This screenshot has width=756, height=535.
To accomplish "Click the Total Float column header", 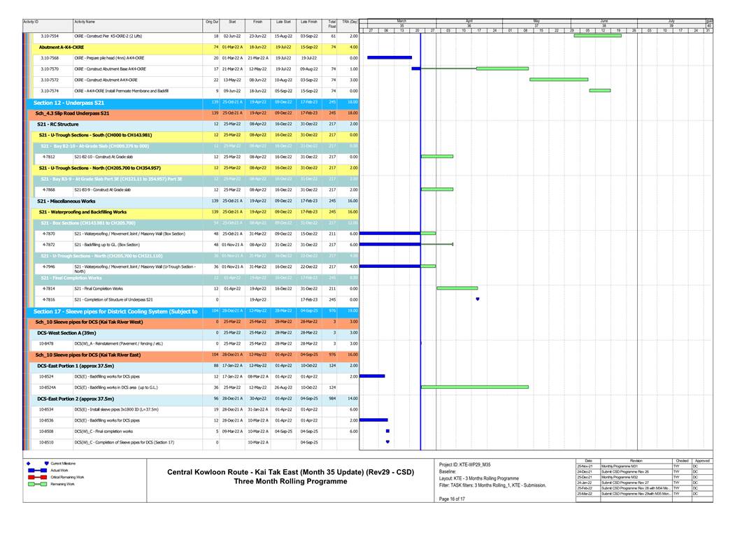I will 331,24.
